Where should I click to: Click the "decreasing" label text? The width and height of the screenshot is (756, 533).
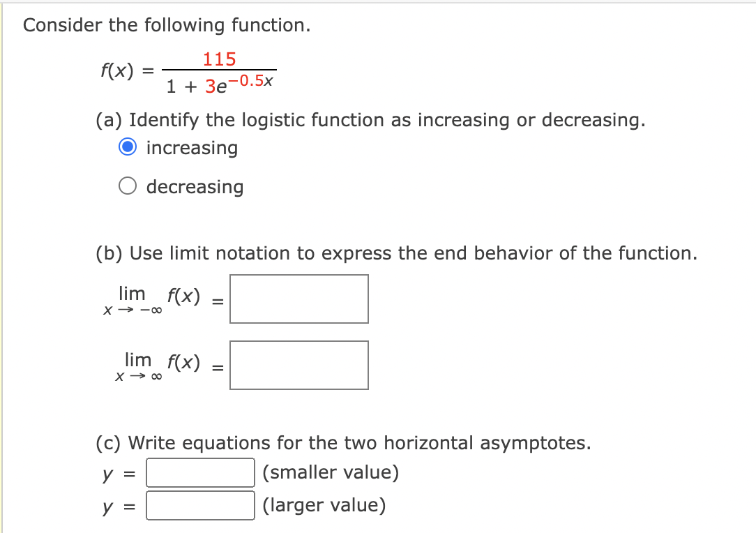coord(195,186)
